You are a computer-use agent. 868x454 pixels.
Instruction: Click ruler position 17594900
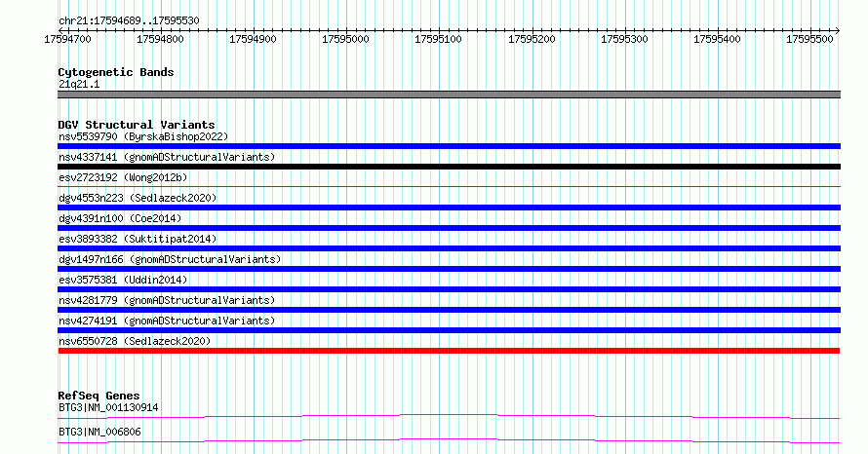[253, 39]
